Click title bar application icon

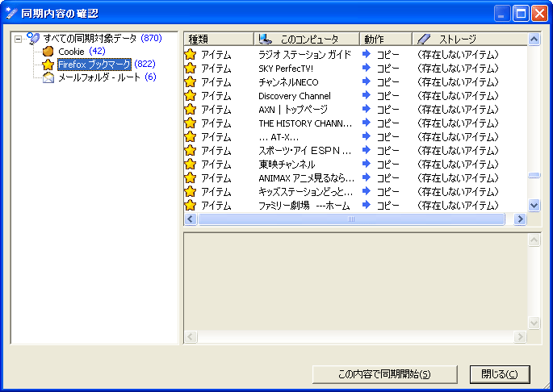(x=11, y=14)
